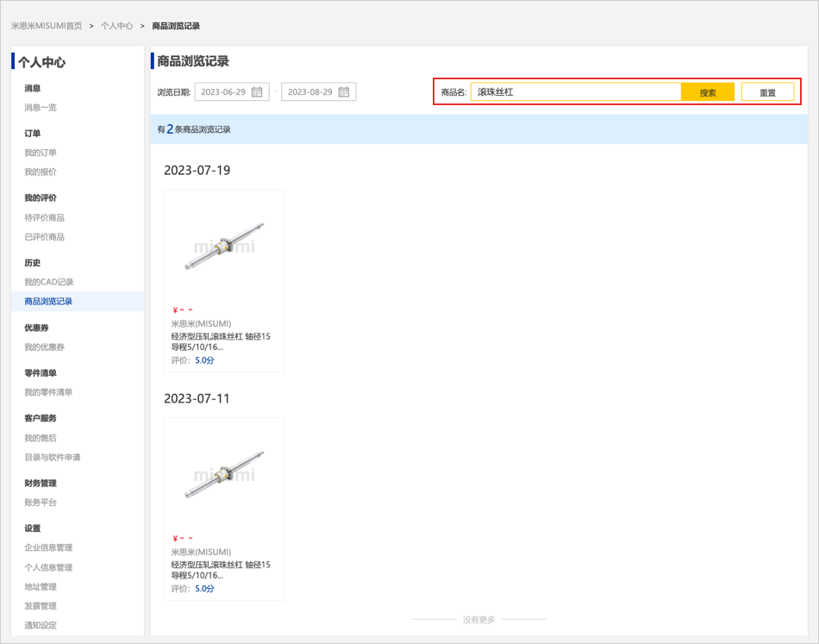
Task: Select the 2023-06-29 start date field
Action: 223,92
